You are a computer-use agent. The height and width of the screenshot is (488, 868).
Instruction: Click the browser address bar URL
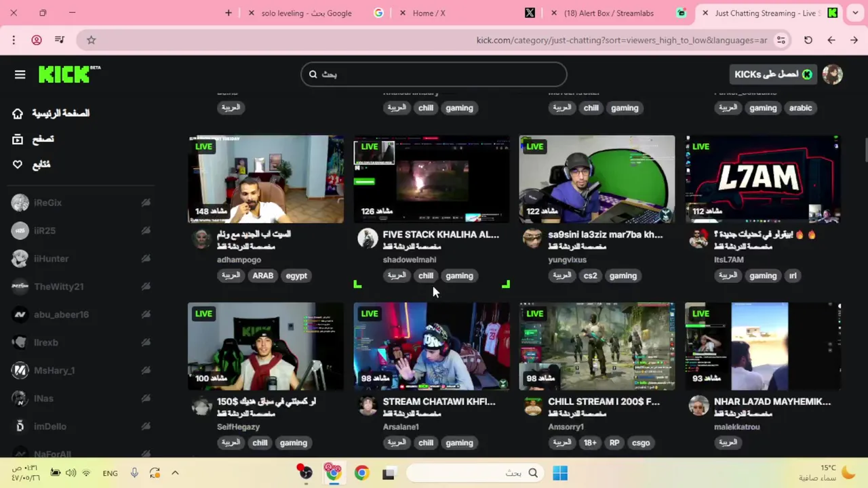622,40
